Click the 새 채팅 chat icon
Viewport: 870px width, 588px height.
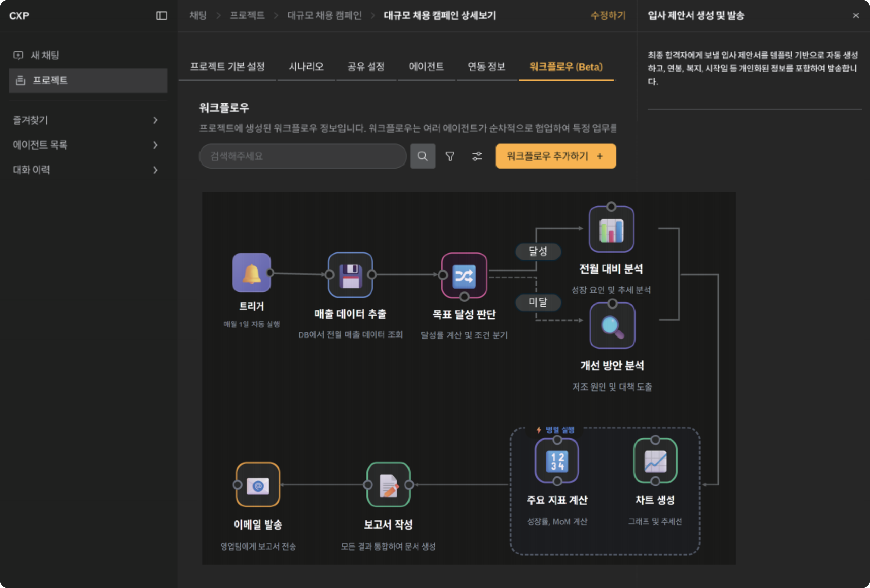coord(18,55)
